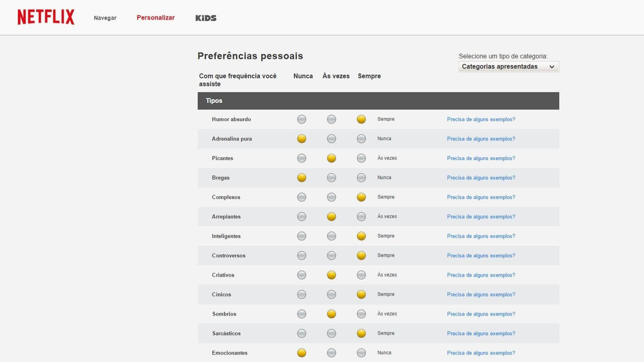Screen dimensions: 644x362
Task: Mark Arrepiantes as Sempre
Action: pyautogui.click(x=361, y=217)
